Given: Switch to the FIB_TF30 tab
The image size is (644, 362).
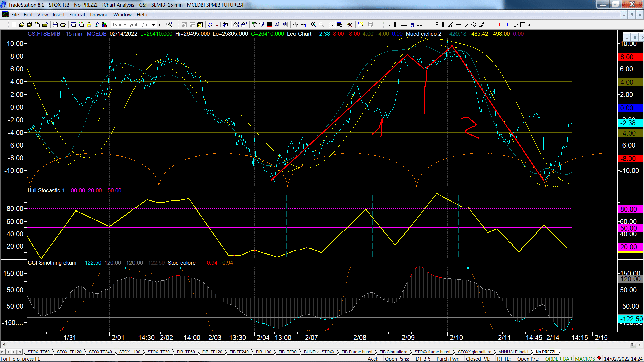Looking at the screenshot, I should (287, 352).
